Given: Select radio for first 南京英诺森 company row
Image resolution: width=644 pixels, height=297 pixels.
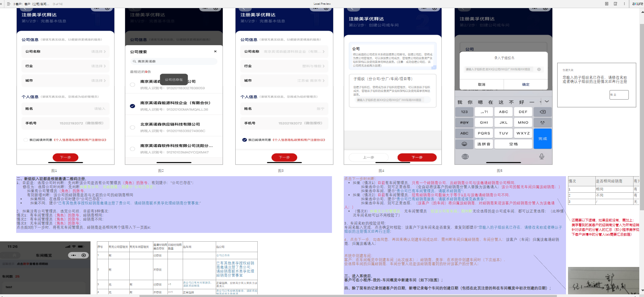Looking at the screenshot, I should [132, 85].
